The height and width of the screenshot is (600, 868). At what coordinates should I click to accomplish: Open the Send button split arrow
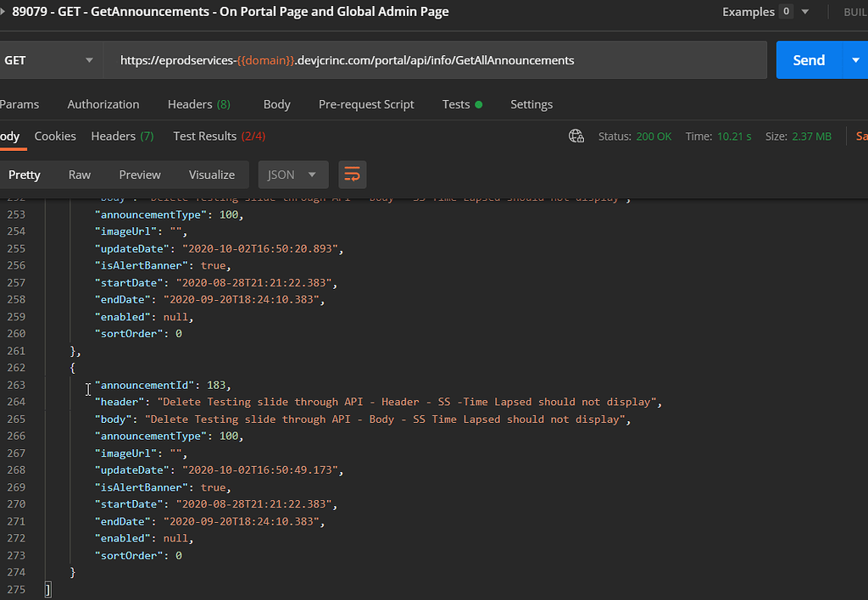(x=855, y=60)
